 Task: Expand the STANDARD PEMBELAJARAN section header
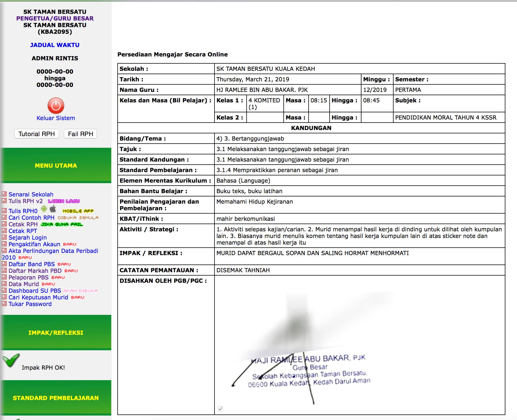pyautogui.click(x=56, y=398)
